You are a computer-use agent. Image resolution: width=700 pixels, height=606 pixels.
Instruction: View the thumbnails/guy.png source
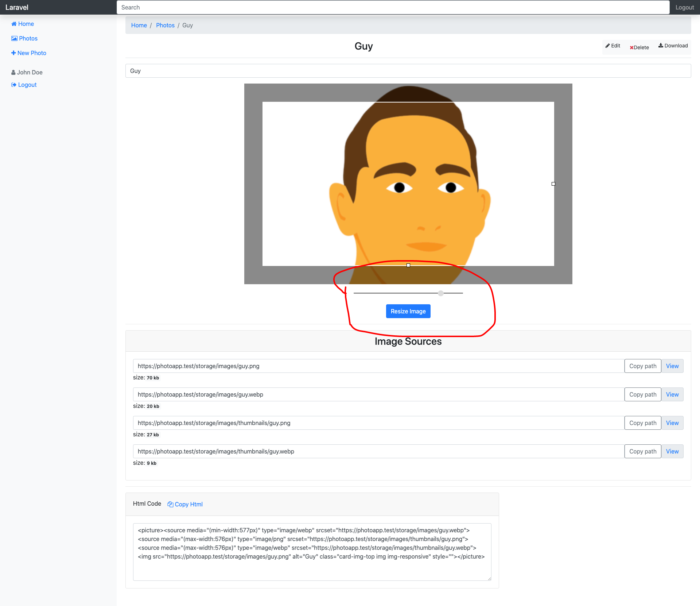click(x=672, y=423)
